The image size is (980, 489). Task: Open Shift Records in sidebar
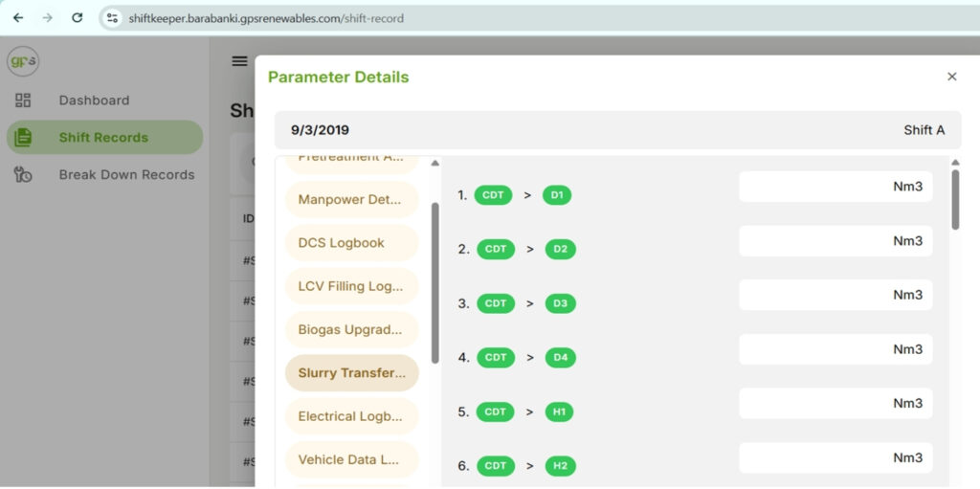click(x=103, y=138)
